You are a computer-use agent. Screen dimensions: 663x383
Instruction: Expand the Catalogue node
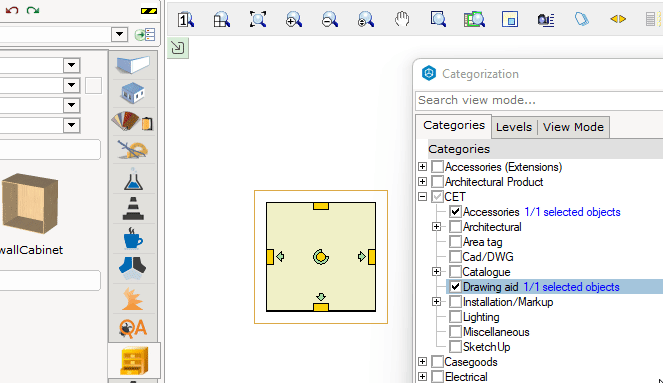[x=436, y=271]
